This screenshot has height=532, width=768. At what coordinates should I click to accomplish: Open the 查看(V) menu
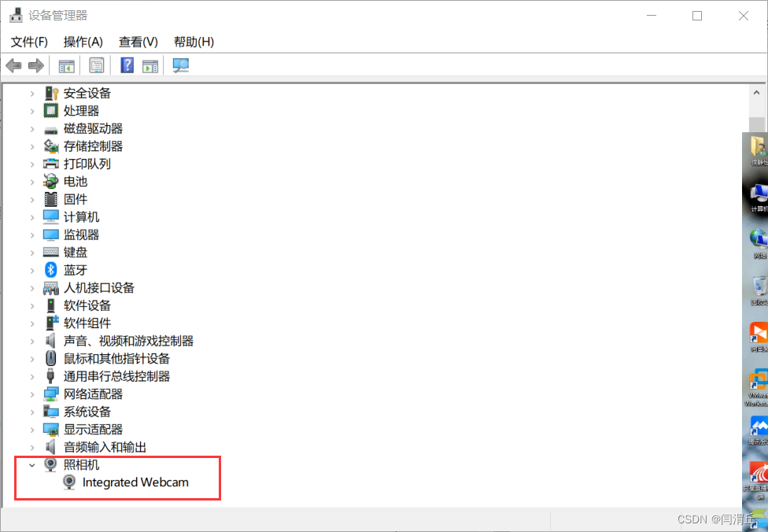click(x=138, y=42)
